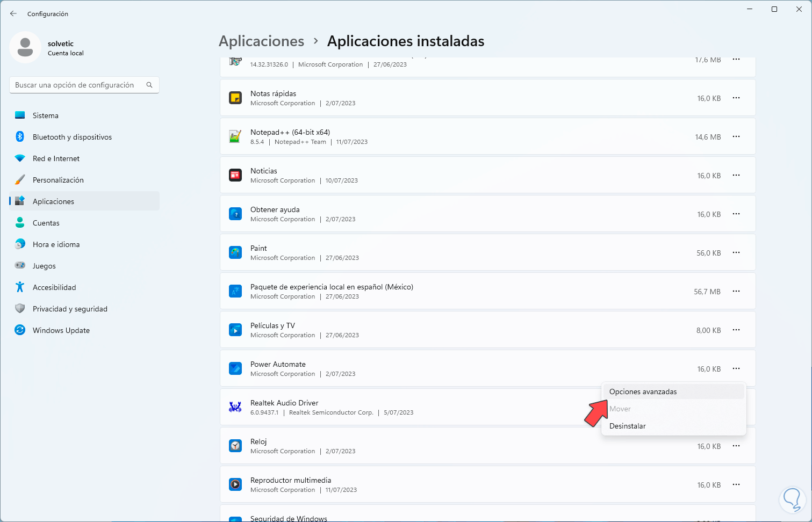Viewport: 812px width, 522px height.
Task: Click the Notepad++ app icon
Action: point(235,136)
